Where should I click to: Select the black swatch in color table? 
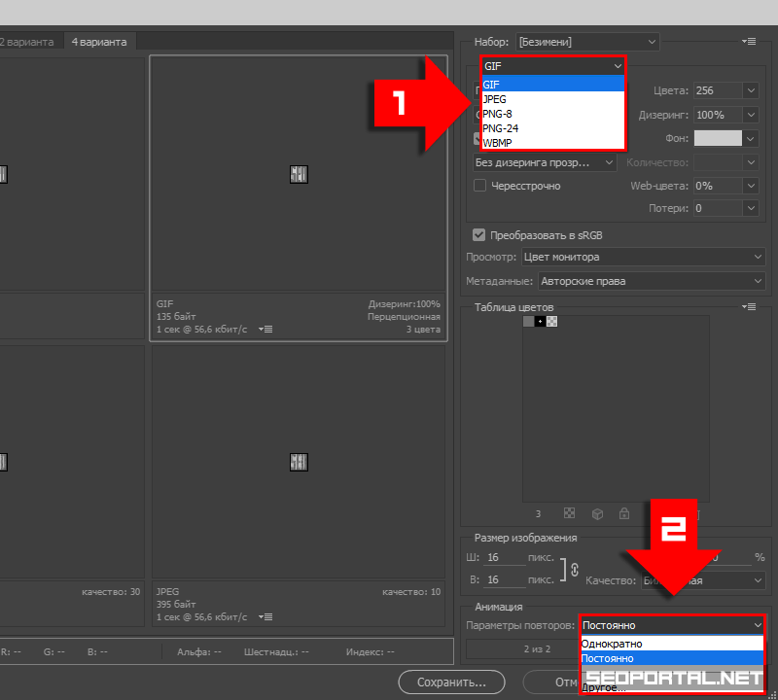click(540, 321)
